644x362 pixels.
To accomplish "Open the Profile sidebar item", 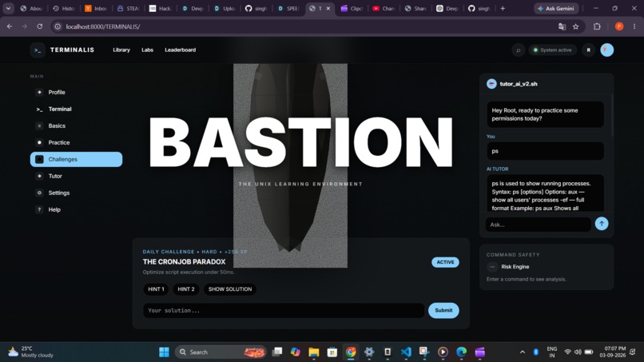I will click(x=76, y=92).
